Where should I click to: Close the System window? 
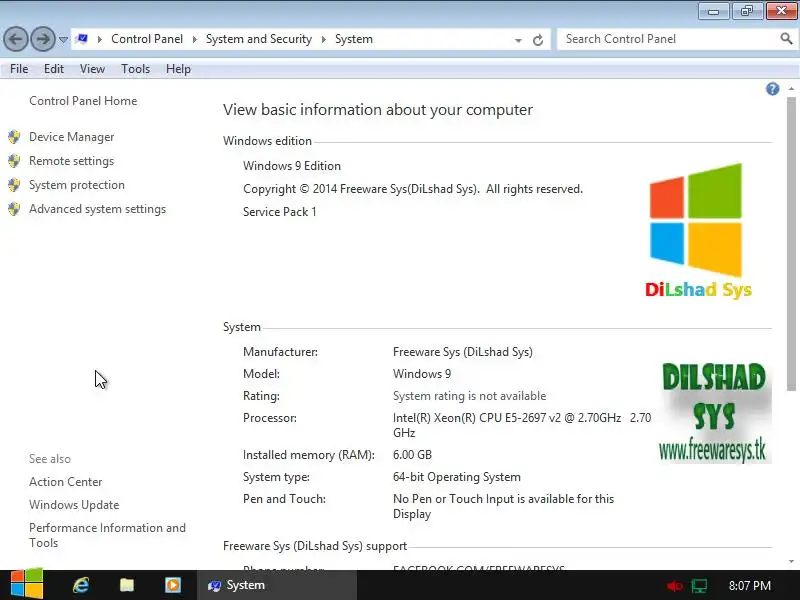tap(781, 11)
